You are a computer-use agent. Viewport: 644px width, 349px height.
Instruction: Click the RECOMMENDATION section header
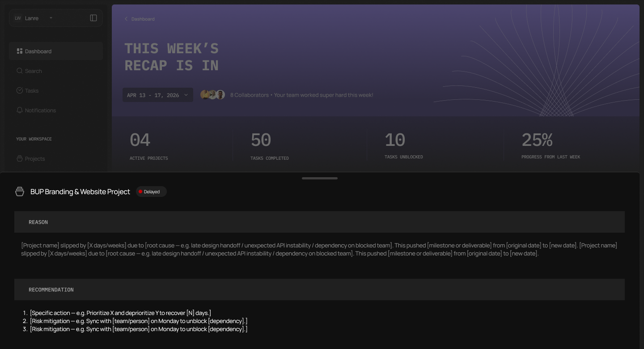[x=319, y=289]
